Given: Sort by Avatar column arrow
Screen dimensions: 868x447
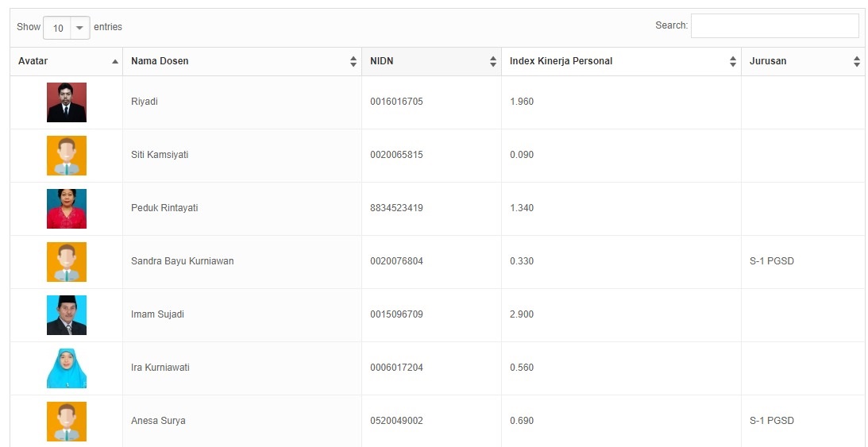Looking at the screenshot, I should (x=115, y=61).
